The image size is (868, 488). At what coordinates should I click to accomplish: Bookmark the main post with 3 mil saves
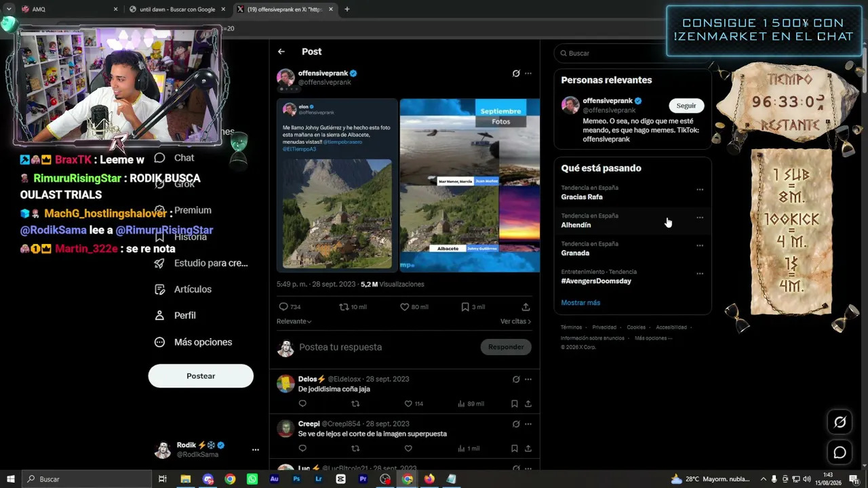(465, 307)
